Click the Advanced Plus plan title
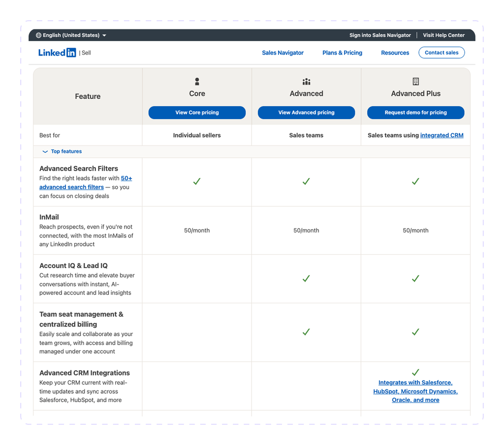504x445 pixels. (x=415, y=94)
